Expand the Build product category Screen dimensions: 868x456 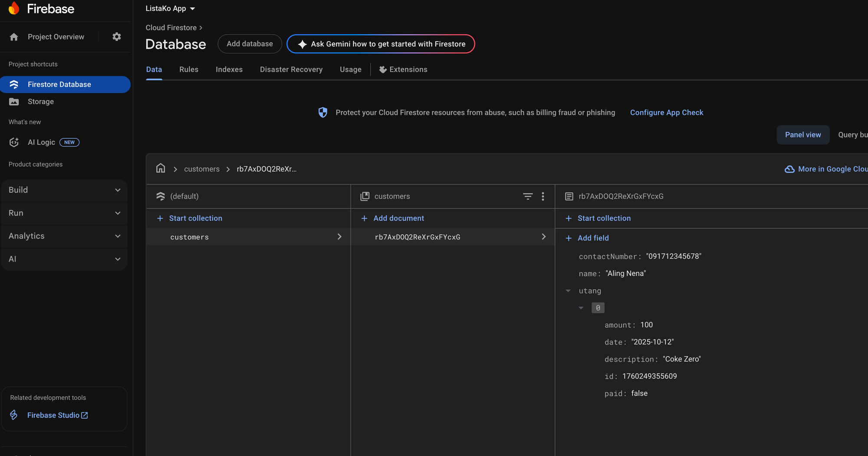click(64, 190)
